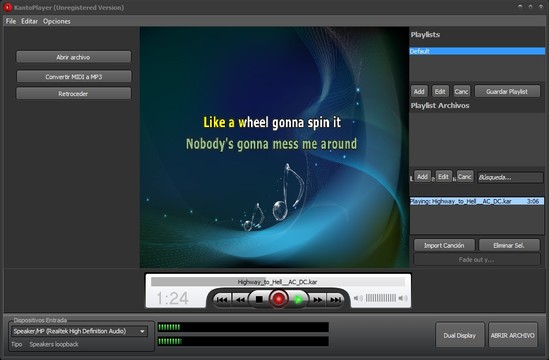Click the green play button
This screenshot has height=360, width=549.
point(298,300)
